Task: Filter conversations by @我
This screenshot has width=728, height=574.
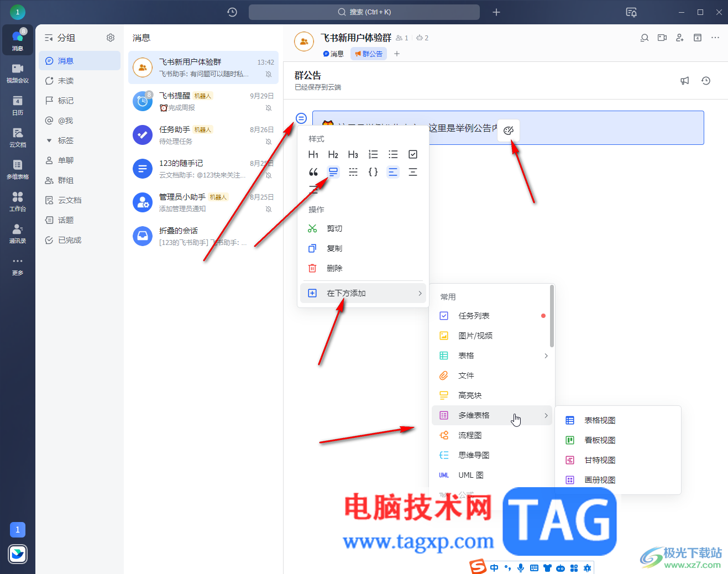Action: [x=80, y=121]
